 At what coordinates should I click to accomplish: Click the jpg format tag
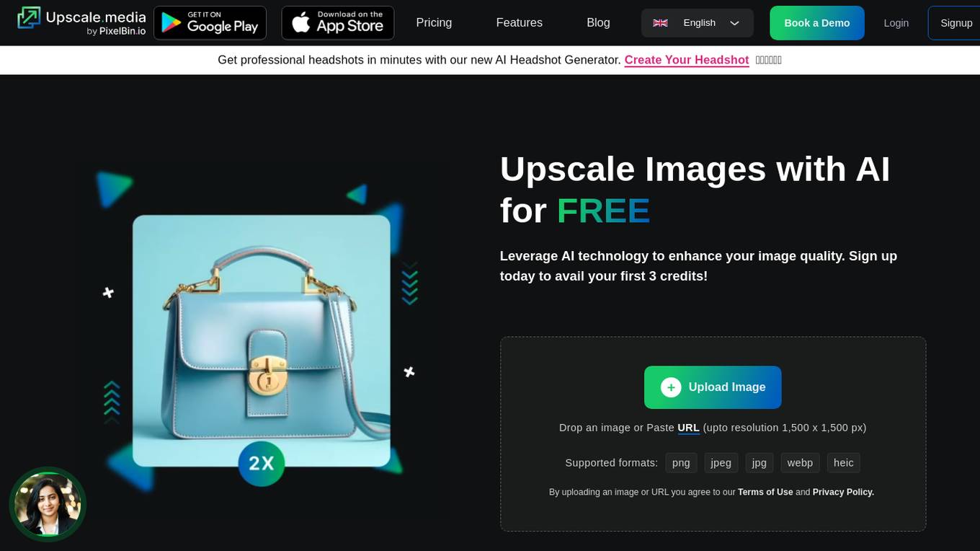759,463
